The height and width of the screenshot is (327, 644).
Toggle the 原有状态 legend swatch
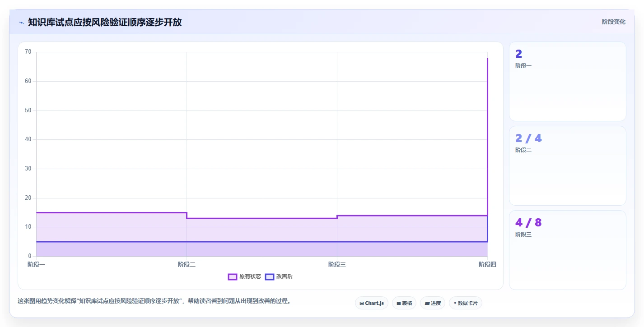pyautogui.click(x=233, y=276)
